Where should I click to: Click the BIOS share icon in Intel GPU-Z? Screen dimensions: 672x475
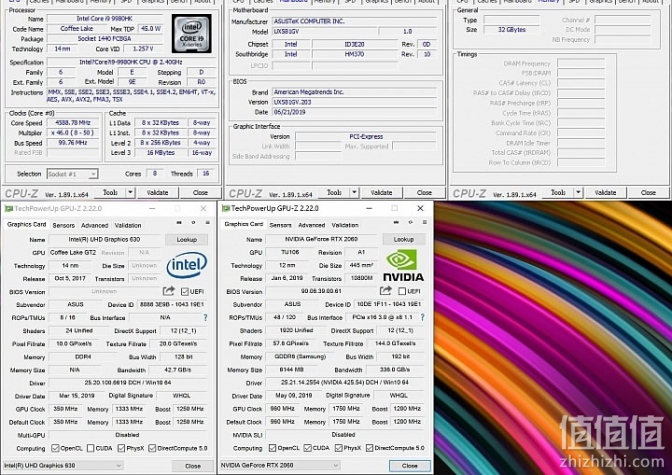pyautogui.click(x=168, y=291)
